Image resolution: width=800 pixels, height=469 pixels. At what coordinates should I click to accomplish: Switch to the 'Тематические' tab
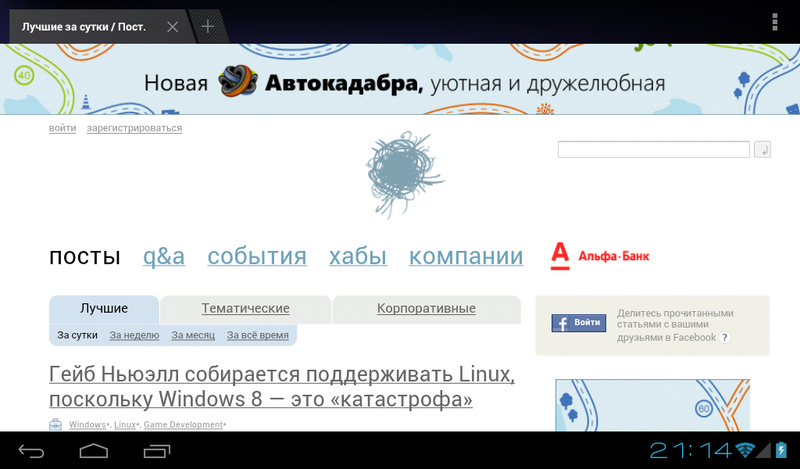tap(245, 309)
